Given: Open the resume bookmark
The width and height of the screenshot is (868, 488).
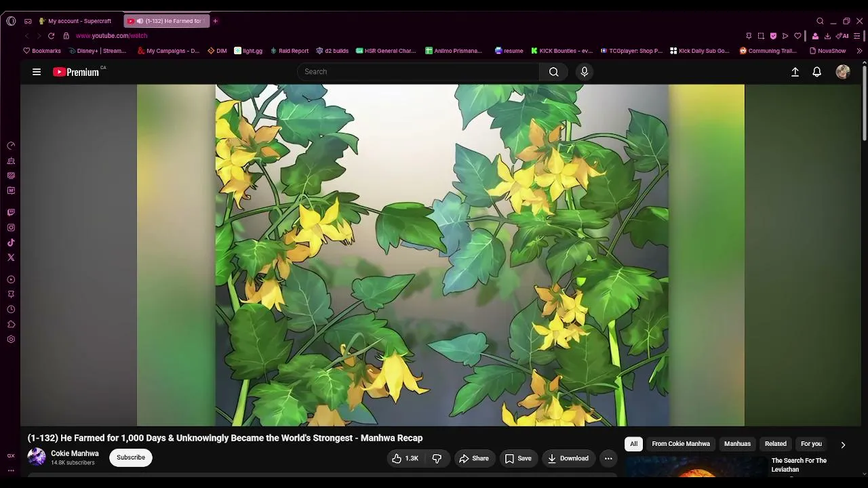Looking at the screenshot, I should click(509, 51).
